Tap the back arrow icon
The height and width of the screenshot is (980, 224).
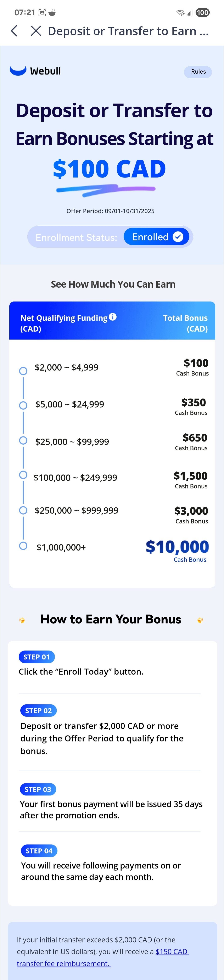click(15, 31)
